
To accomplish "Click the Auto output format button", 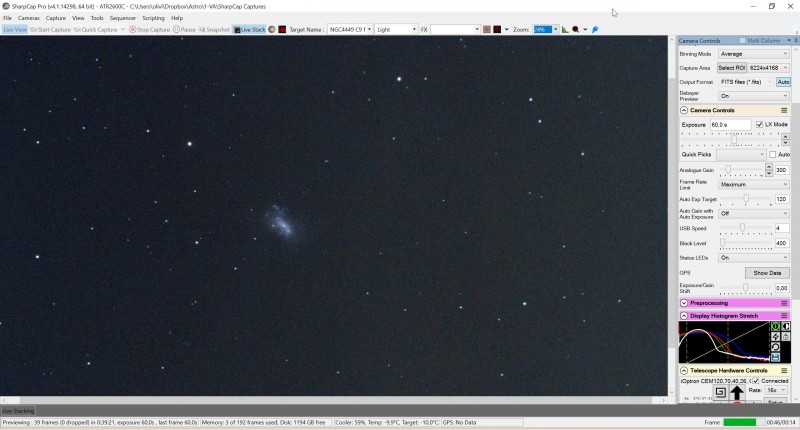I will [x=783, y=82].
